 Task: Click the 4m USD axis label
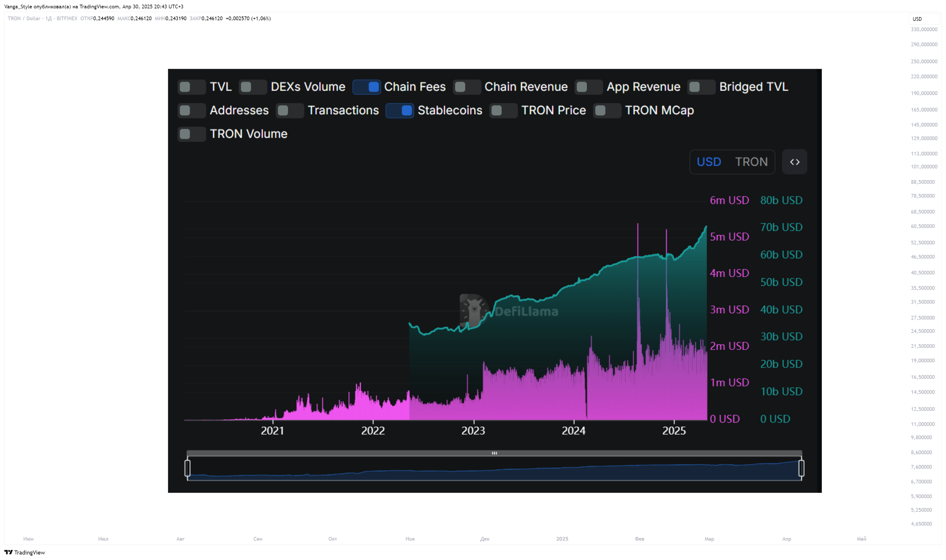729,273
